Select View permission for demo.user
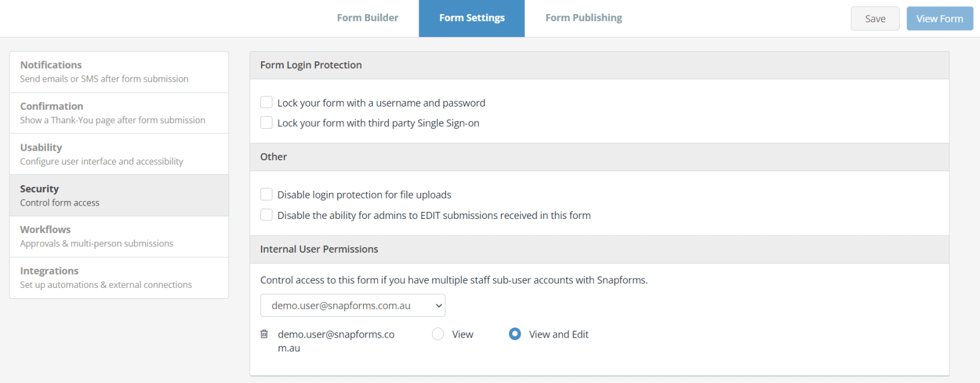 tap(438, 333)
